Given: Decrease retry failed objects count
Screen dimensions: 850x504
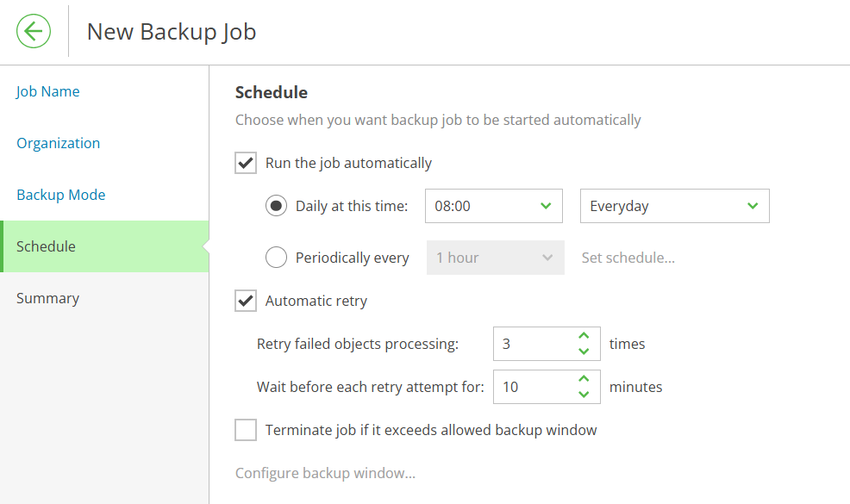Looking at the screenshot, I should pyautogui.click(x=584, y=352).
